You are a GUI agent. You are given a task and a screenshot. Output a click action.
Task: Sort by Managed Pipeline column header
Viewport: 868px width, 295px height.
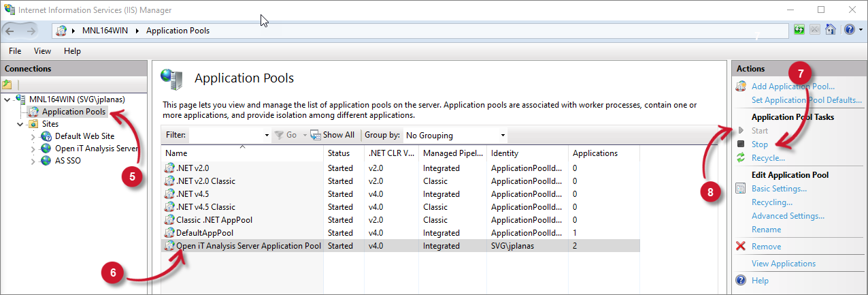coord(452,153)
